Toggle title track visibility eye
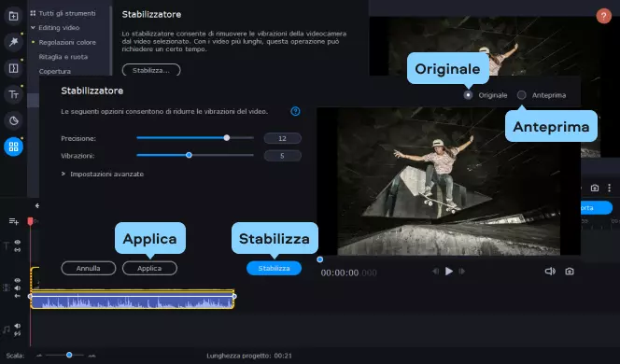620x364 pixels. click(x=18, y=242)
